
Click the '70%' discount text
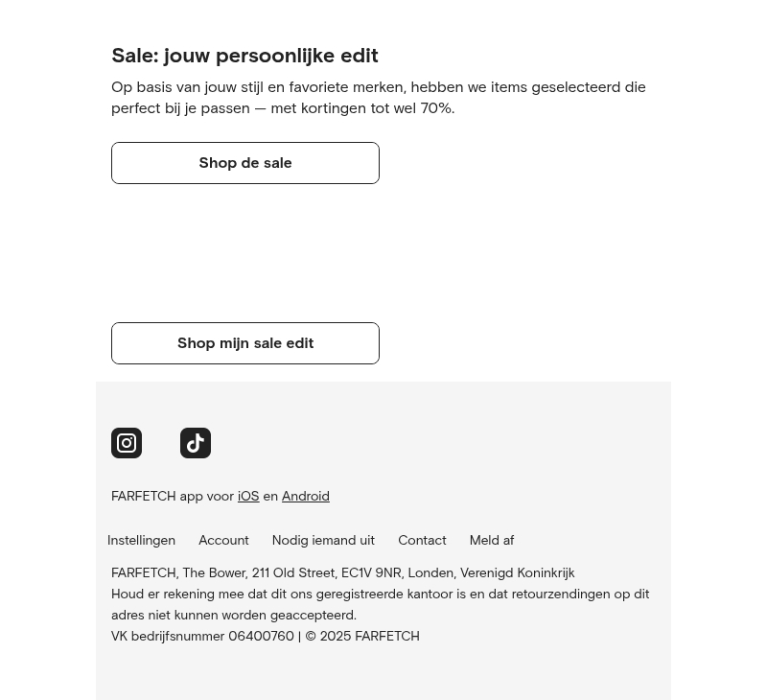click(x=435, y=108)
